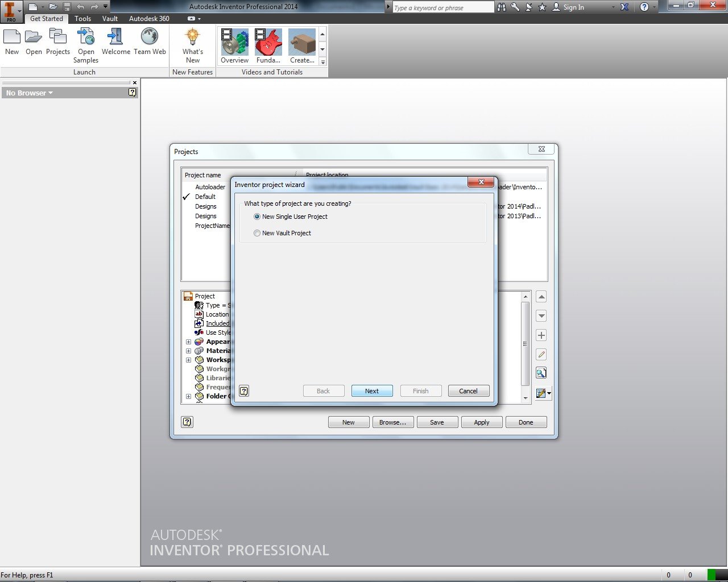Click the wizard help icon
Image resolution: width=728 pixels, height=582 pixels.
(244, 391)
